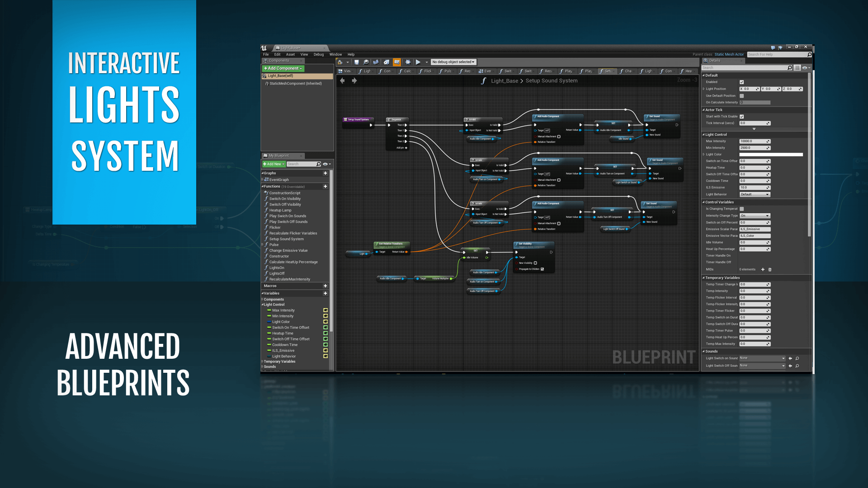Click the Find in Blueprint binoculars icon

click(x=376, y=62)
